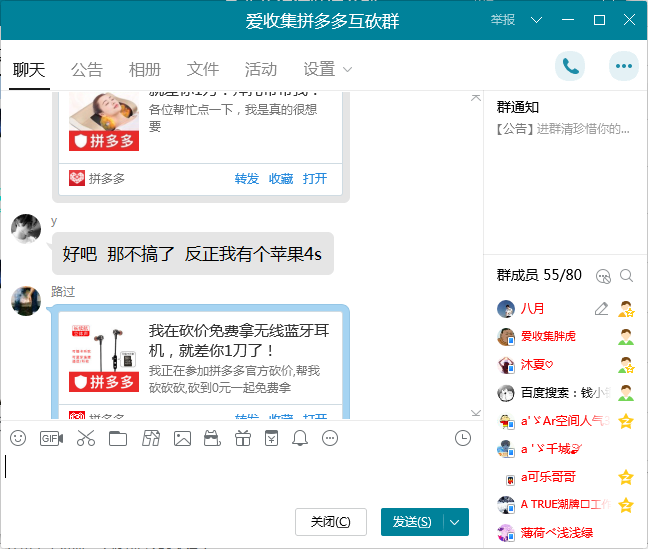Select member 百度搜索：钱小
The image size is (648, 549).
[565, 393]
